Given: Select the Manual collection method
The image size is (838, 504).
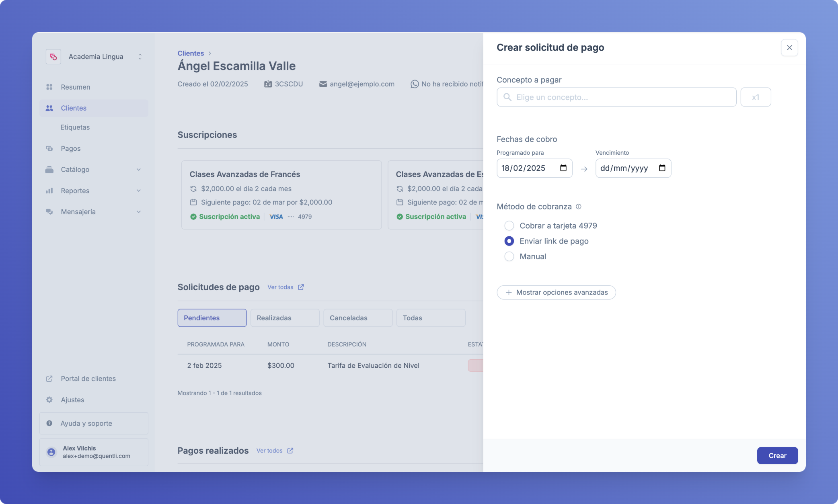Looking at the screenshot, I should tap(509, 256).
